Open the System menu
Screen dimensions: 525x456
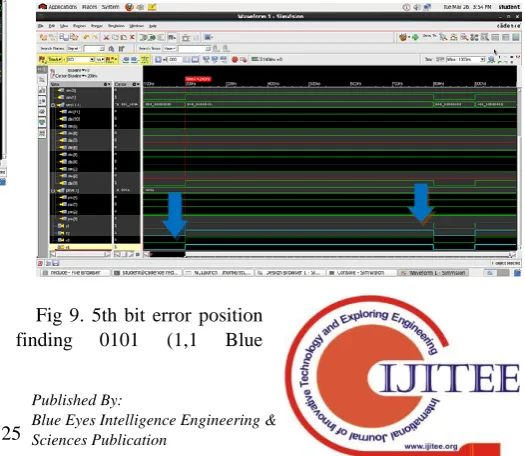pos(110,7)
